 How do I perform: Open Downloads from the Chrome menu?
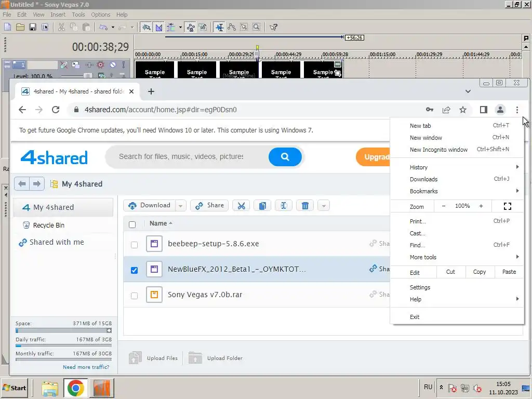(457, 179)
